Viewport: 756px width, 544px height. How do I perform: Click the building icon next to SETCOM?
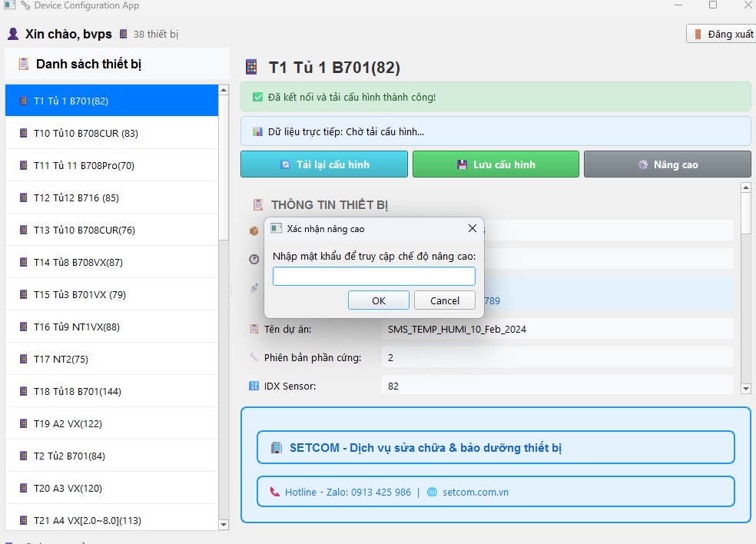click(277, 447)
